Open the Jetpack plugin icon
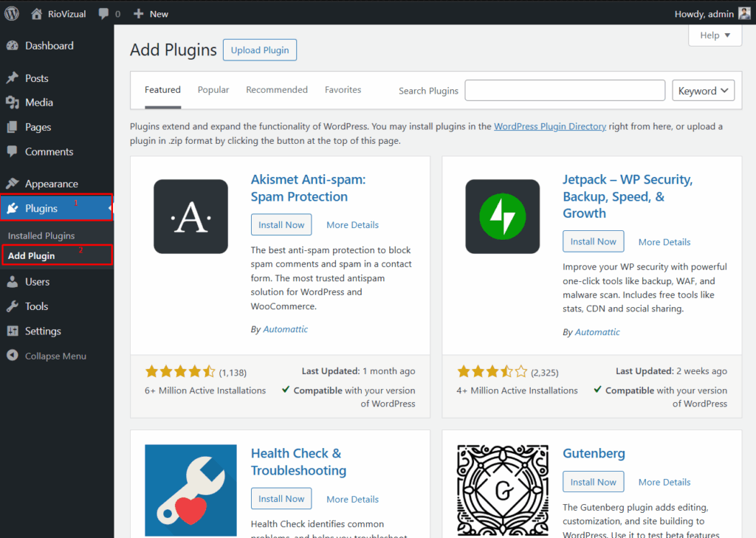Viewport: 756px width, 538px height. 502,216
